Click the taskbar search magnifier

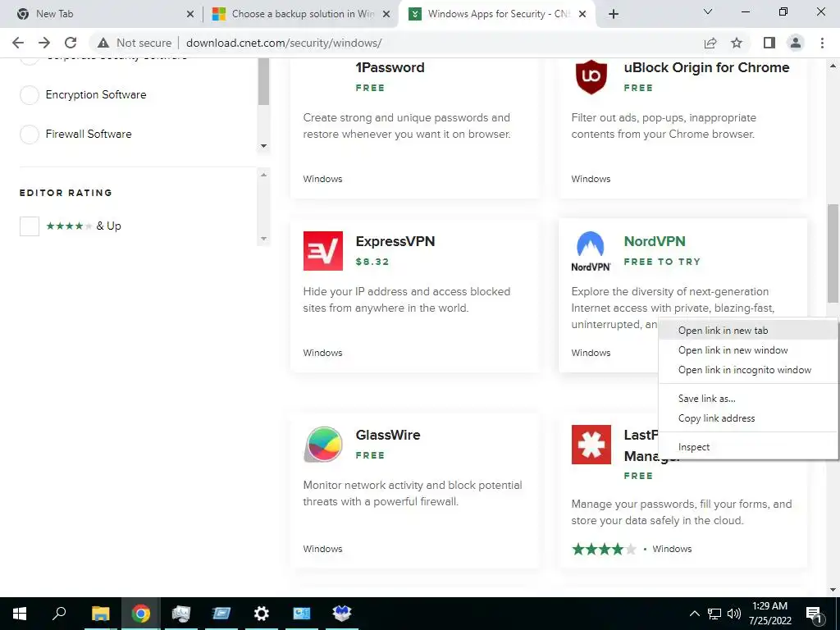(x=59, y=613)
